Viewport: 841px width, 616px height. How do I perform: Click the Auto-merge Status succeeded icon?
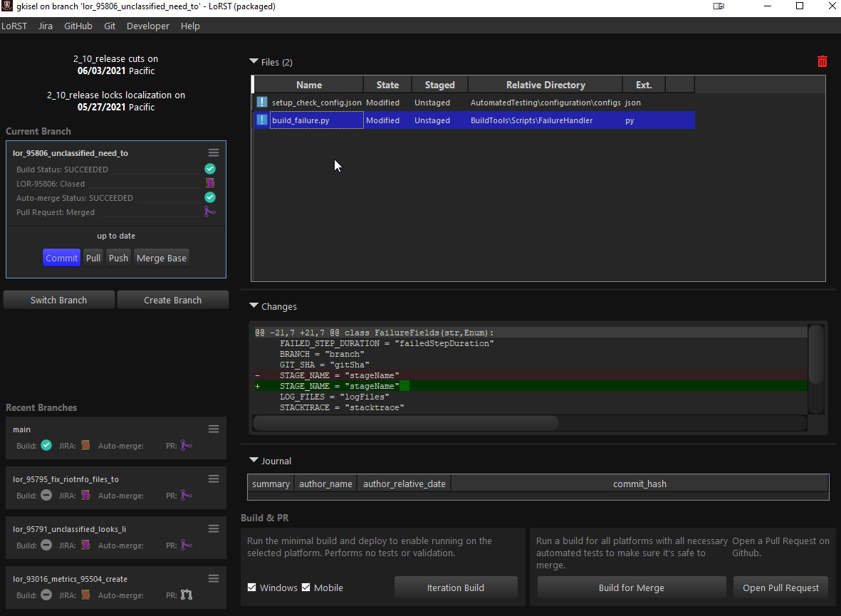tap(210, 197)
